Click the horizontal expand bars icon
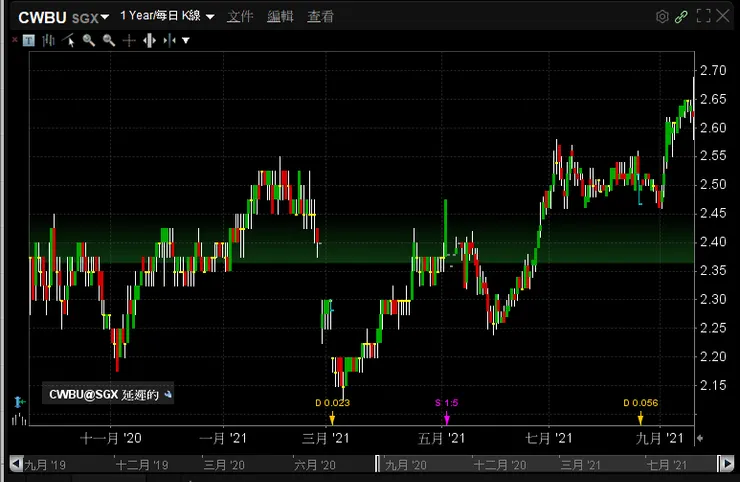 click(149, 41)
